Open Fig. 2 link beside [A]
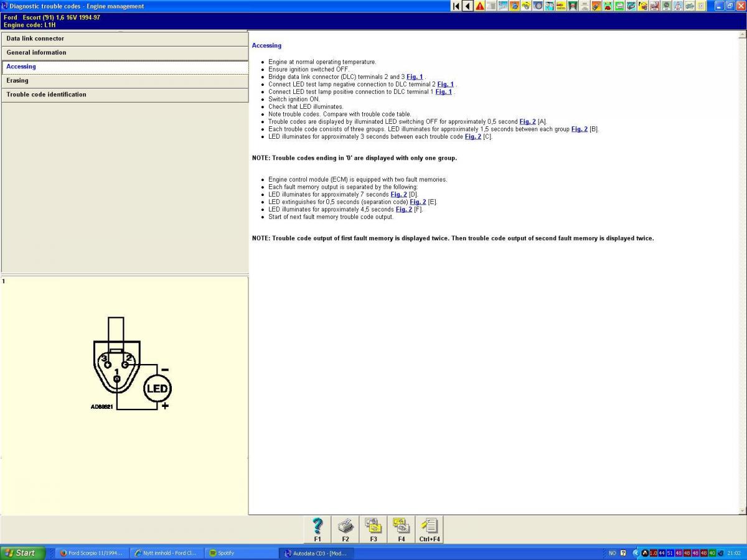747x560 pixels. click(x=527, y=122)
